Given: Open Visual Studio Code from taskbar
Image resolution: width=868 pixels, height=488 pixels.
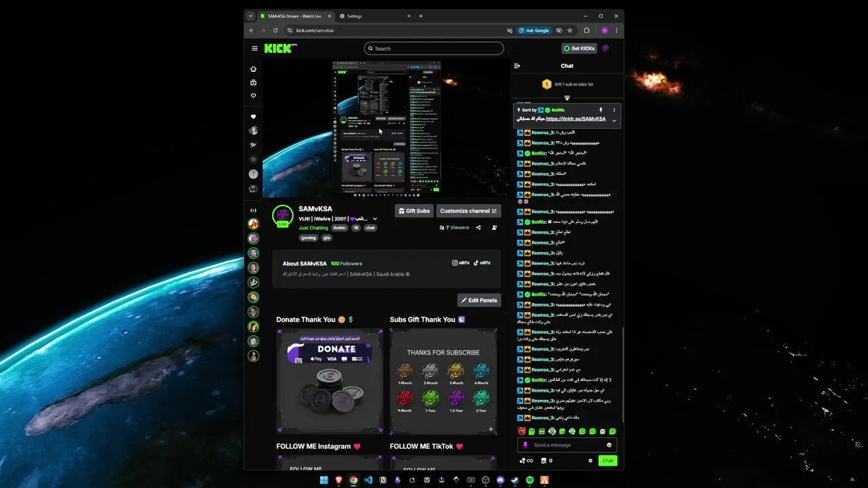Looking at the screenshot, I should [x=368, y=480].
